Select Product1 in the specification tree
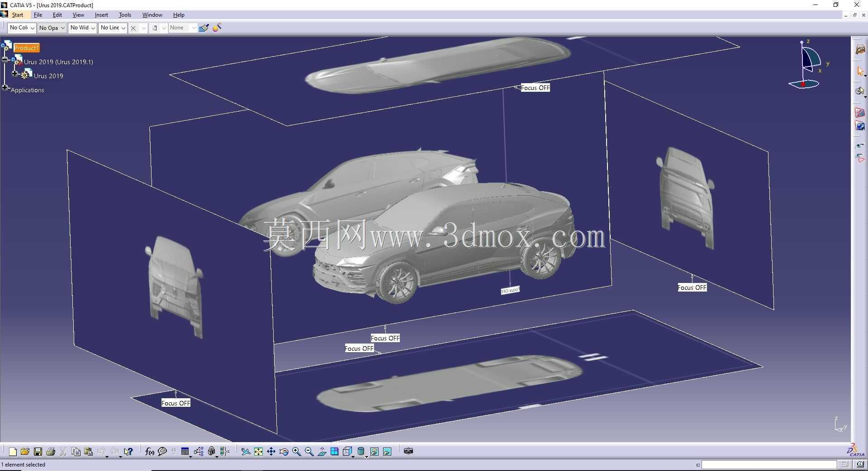This screenshot has height=471, width=868. tap(26, 48)
